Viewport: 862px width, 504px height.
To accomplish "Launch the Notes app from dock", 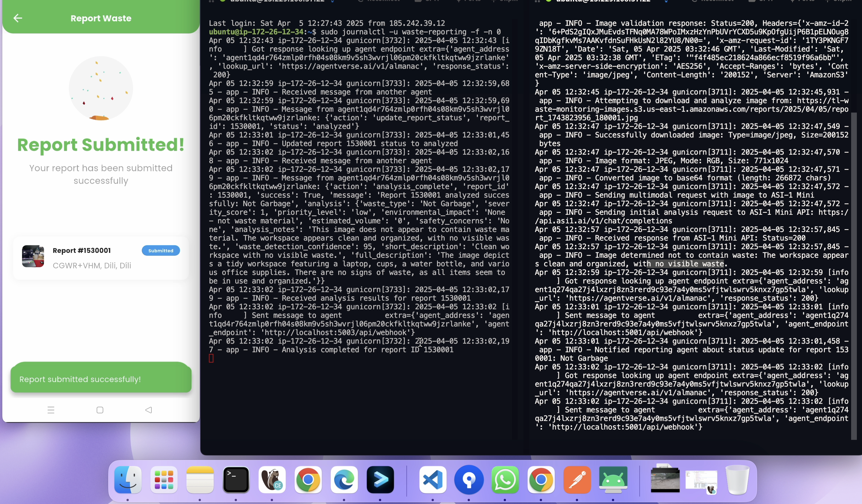I will point(200,480).
